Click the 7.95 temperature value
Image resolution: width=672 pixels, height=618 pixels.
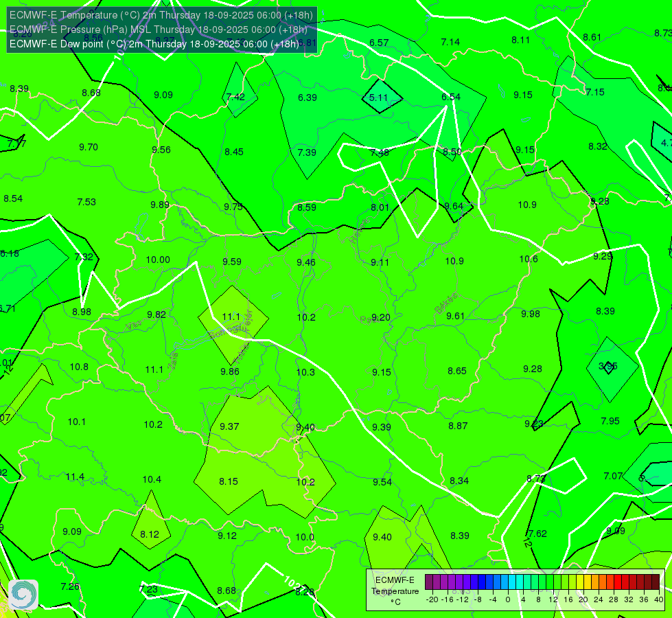(x=610, y=421)
